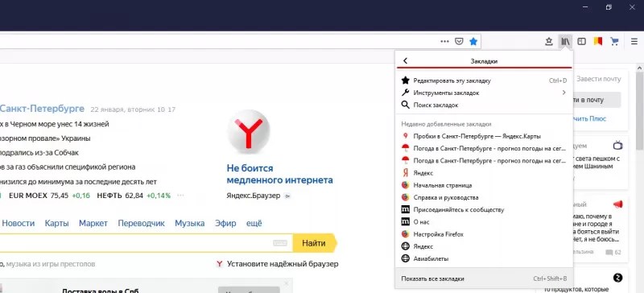Screen dimensions: 644x293
Task: Click the yellow Найти search button
Action: (x=314, y=243)
